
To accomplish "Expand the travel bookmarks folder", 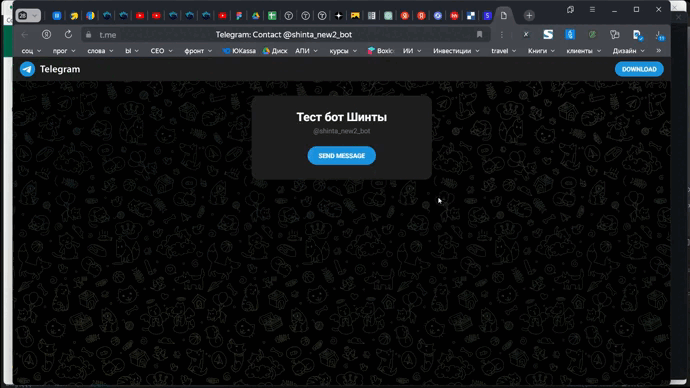I will 503,51.
